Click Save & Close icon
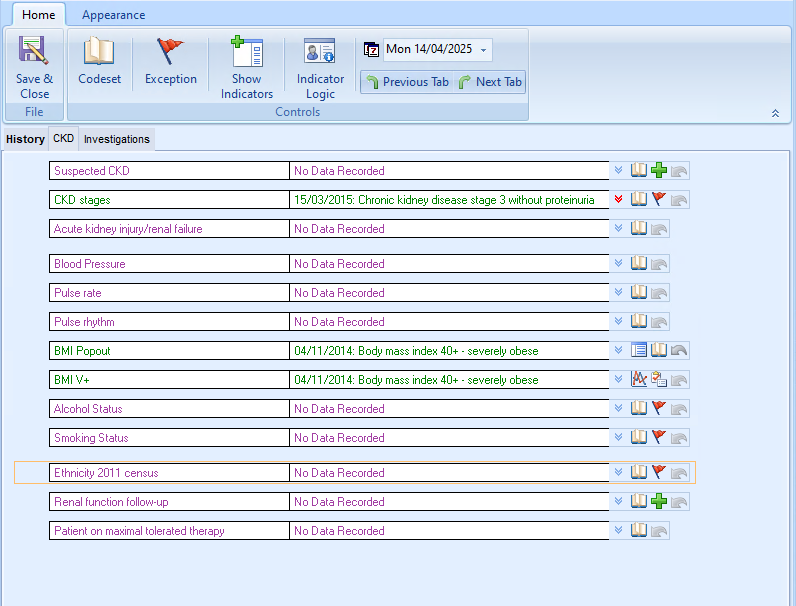 coord(34,51)
